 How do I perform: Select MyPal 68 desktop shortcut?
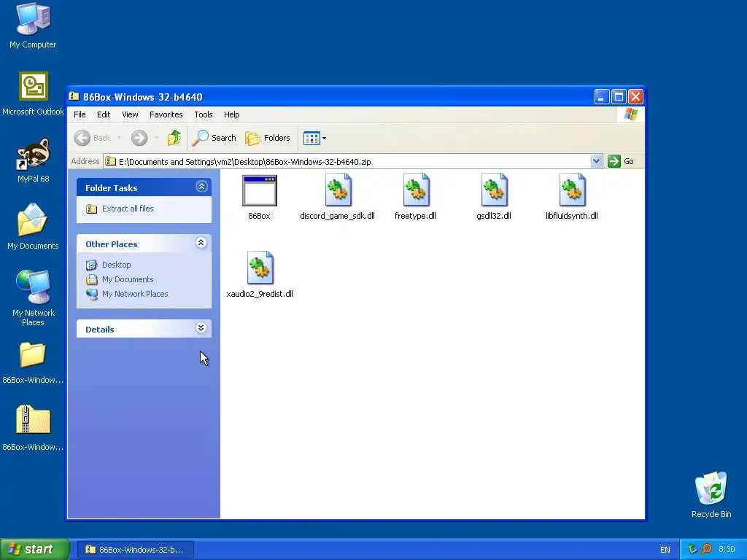click(33, 161)
